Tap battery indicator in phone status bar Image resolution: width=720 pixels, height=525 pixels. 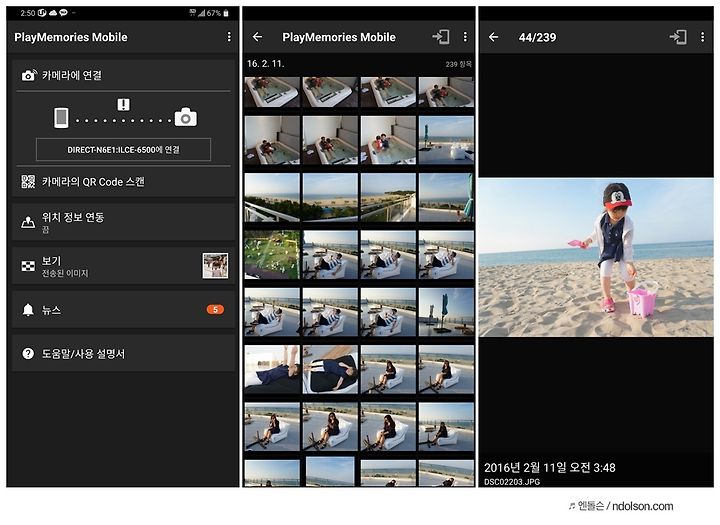coord(226,13)
